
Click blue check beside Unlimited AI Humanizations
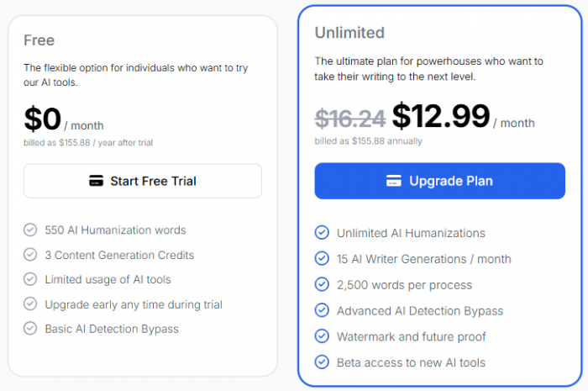click(322, 233)
